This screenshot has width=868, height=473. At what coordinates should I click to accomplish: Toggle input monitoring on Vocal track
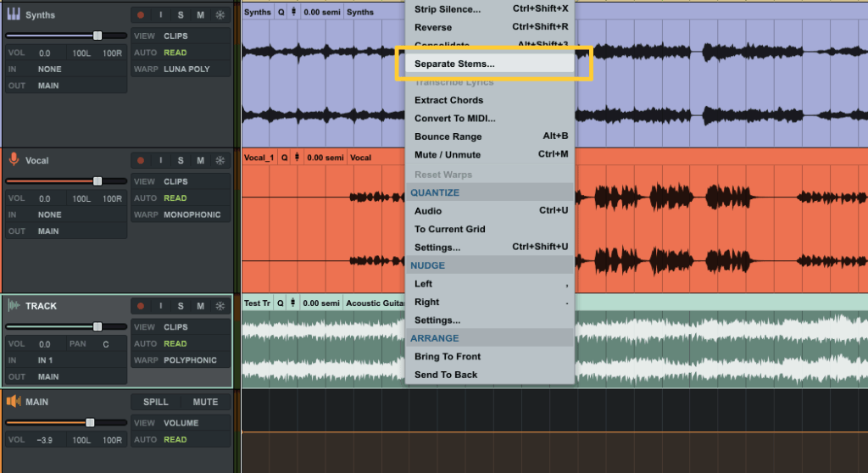(x=160, y=160)
